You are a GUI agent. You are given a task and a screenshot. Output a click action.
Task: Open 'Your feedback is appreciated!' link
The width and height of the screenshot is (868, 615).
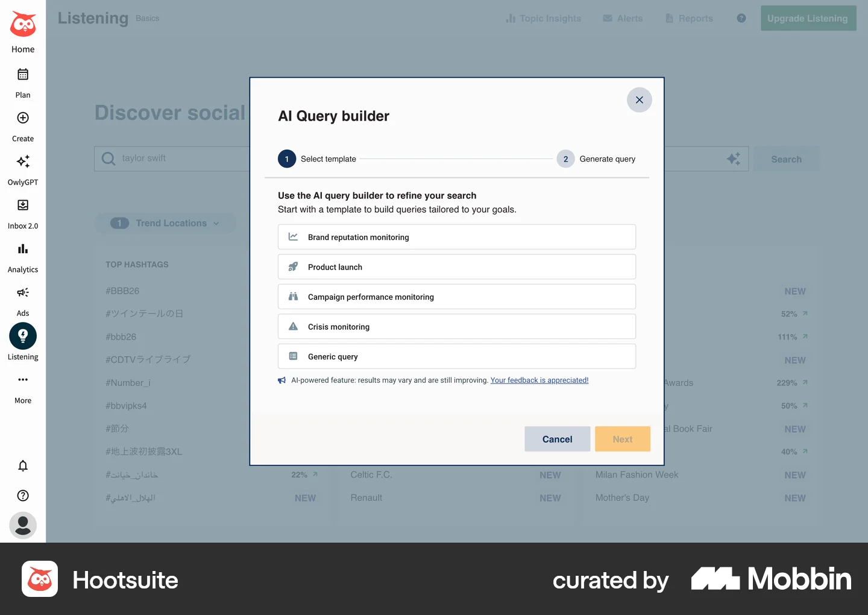[539, 380]
